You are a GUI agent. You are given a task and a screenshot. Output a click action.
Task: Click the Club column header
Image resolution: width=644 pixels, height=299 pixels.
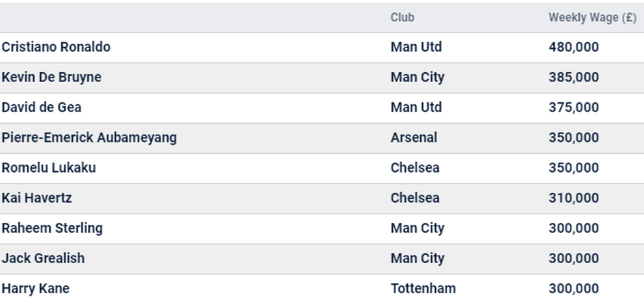tap(402, 18)
